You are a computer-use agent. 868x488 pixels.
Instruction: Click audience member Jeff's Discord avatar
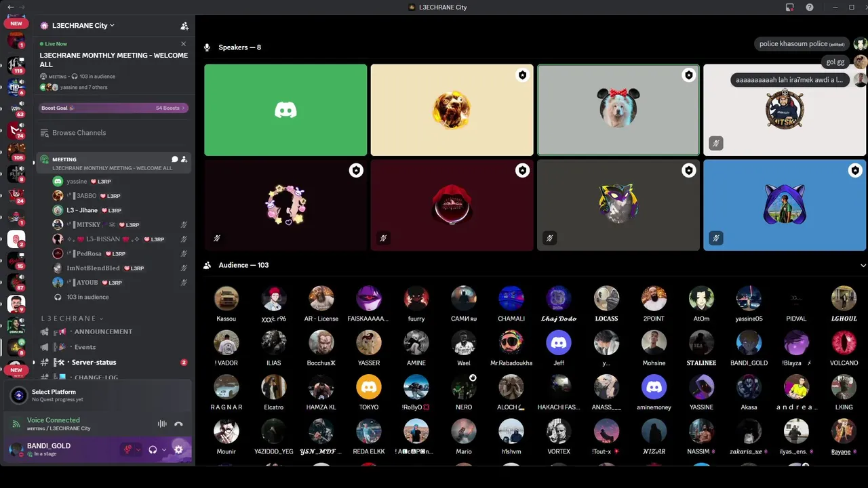[x=559, y=343]
